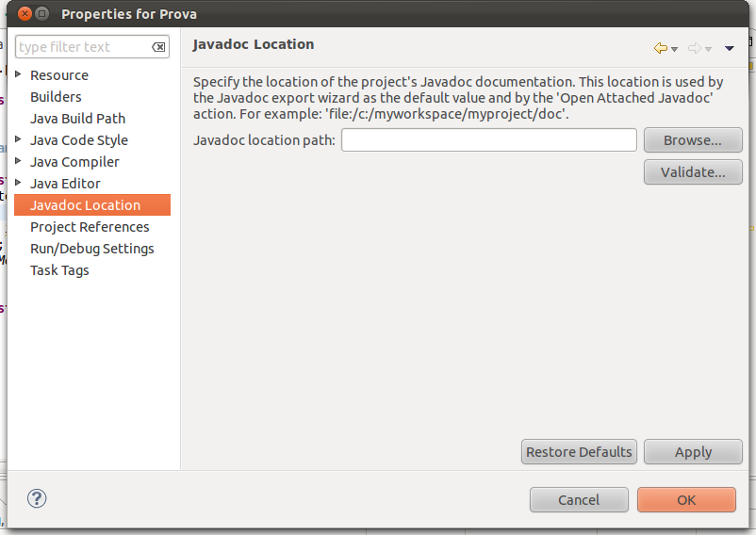Expand the Java Compiler node
Viewport: 756px width, 535px height.
(x=20, y=161)
